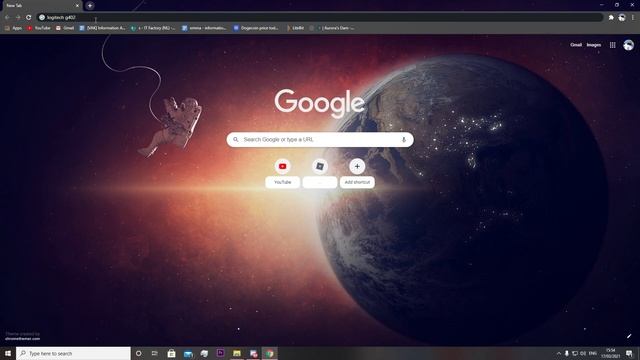
Task: Open the Mail app on the taskbar
Action: point(188,353)
